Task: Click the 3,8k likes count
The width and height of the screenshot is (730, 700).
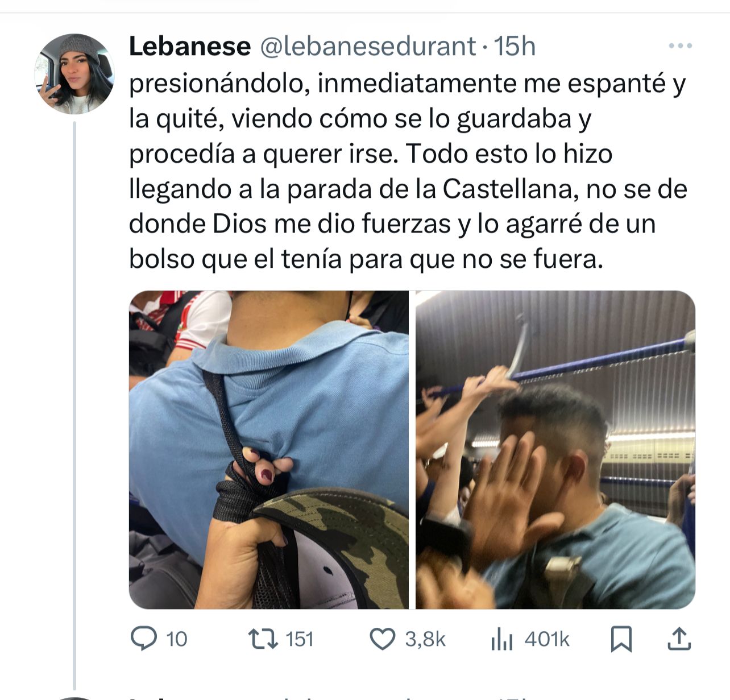Action: pos(425,639)
